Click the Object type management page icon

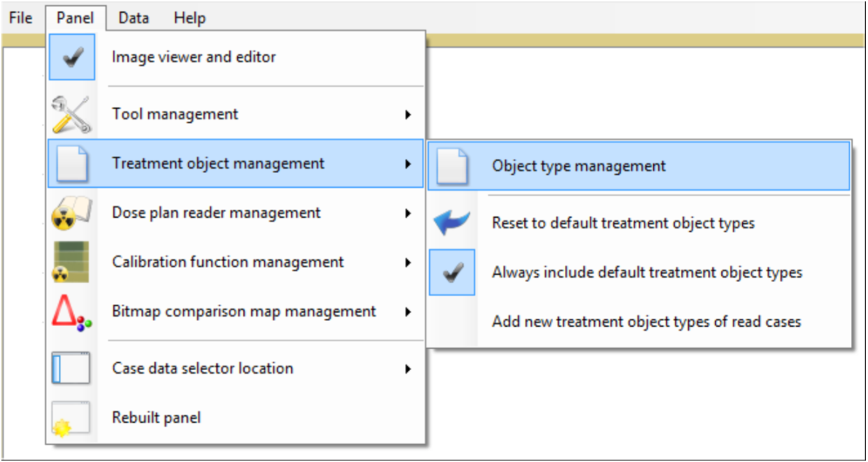pyautogui.click(x=452, y=166)
